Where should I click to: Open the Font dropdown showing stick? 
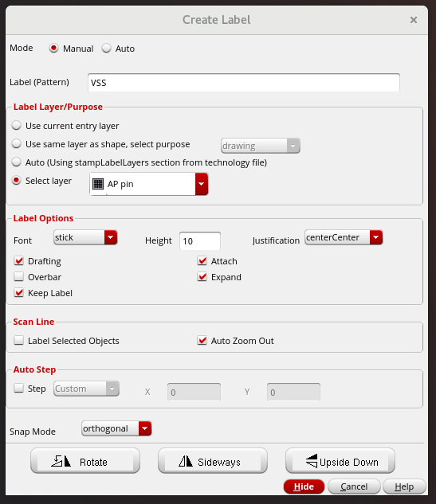[85, 237]
